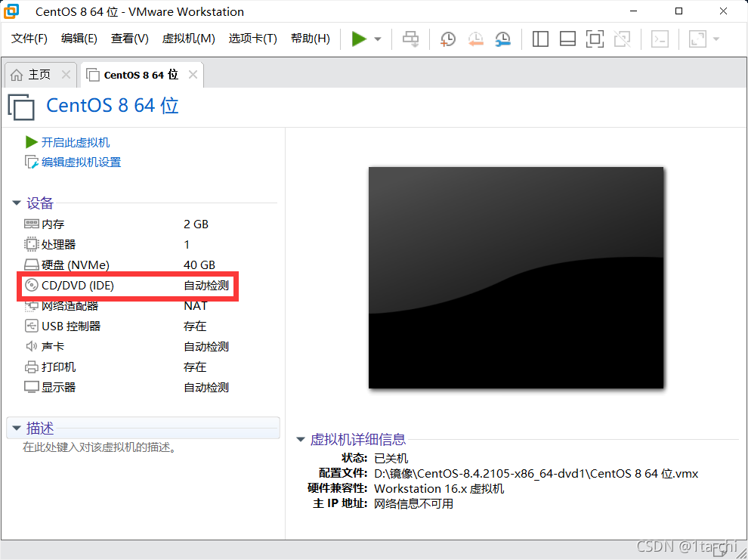
Task: Click the 40 GB disk value
Action: tap(199, 265)
